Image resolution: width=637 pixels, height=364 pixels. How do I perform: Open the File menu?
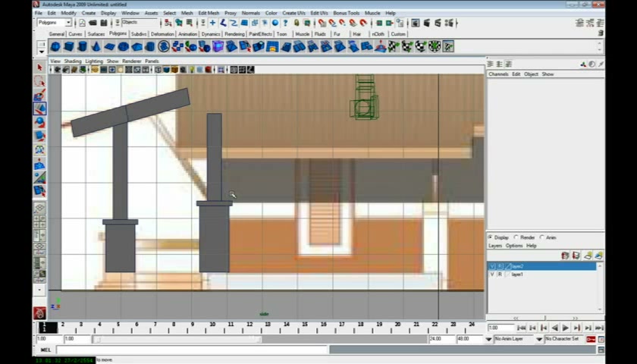point(39,13)
